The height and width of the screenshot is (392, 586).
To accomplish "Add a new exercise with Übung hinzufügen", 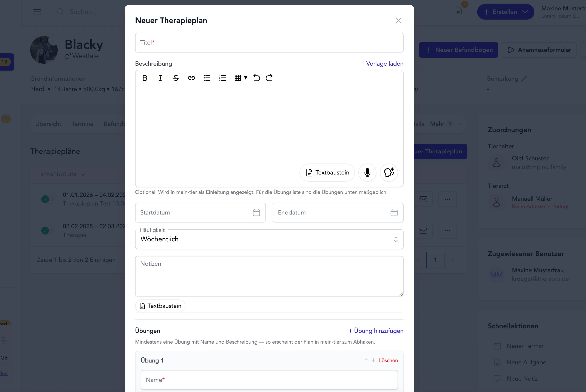I will click(376, 331).
